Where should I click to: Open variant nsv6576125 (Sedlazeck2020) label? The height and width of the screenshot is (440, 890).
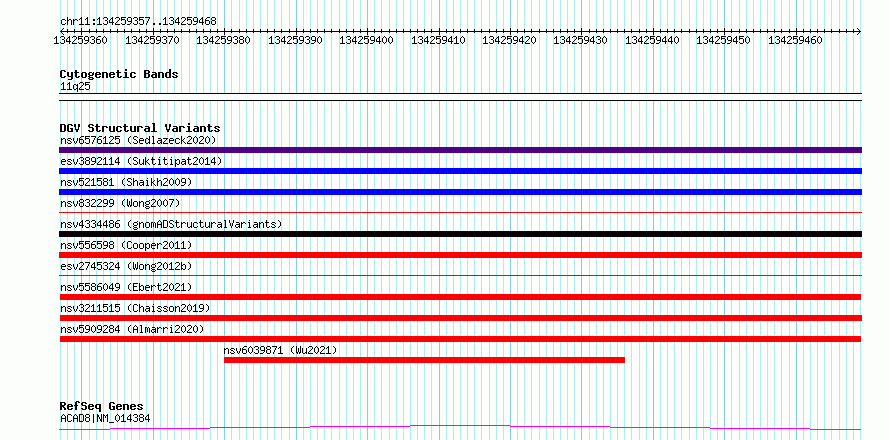click(x=138, y=140)
